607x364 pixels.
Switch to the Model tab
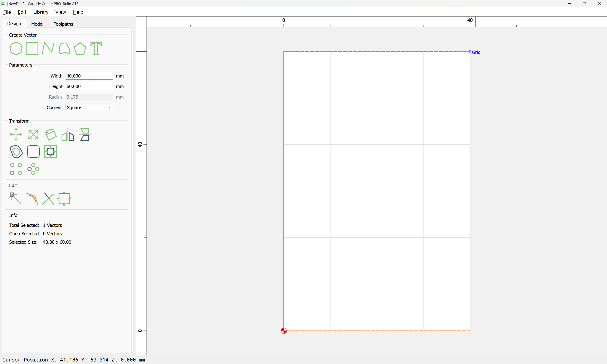pos(37,24)
